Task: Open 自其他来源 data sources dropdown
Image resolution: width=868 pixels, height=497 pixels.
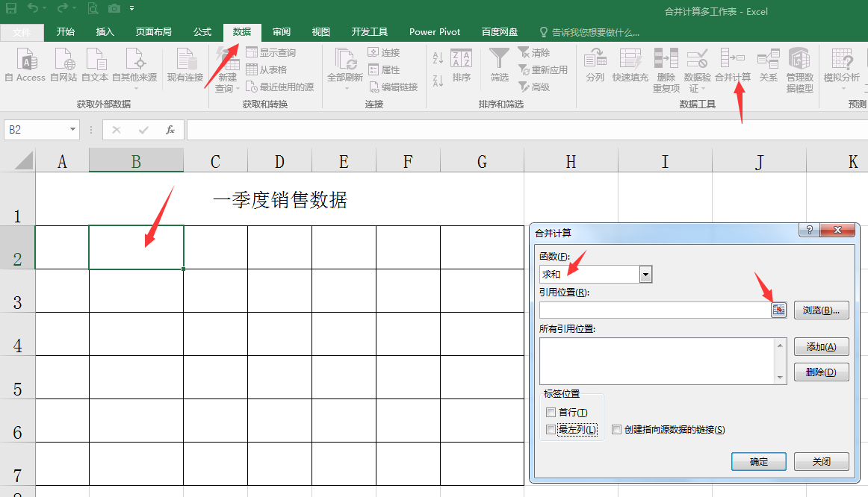Action: [x=134, y=69]
